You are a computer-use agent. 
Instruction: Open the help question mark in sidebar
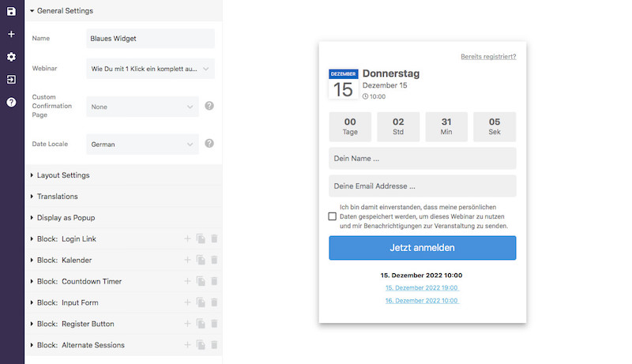tap(11, 102)
